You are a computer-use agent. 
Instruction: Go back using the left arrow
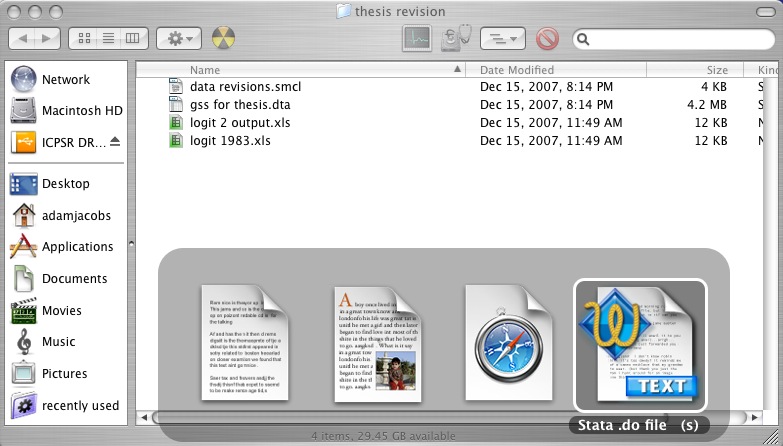click(x=23, y=39)
